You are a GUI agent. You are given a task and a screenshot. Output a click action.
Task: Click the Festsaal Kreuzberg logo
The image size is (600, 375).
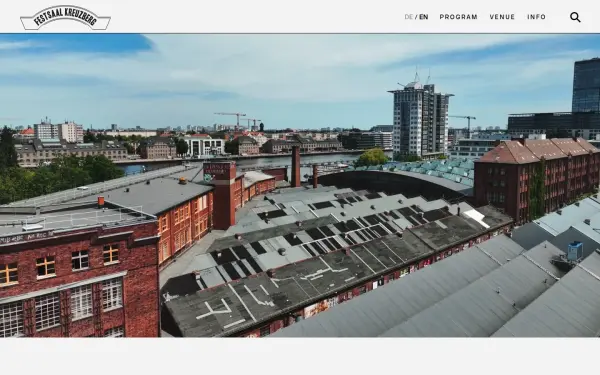click(x=65, y=18)
